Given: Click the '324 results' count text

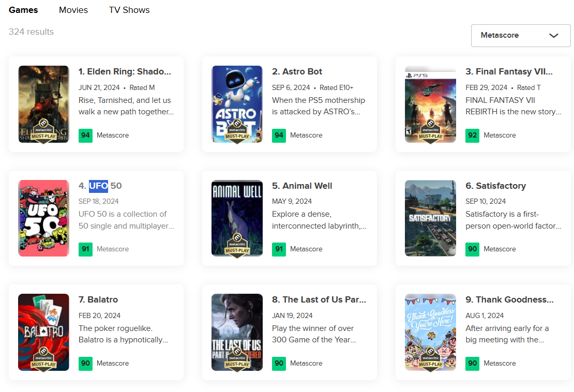Looking at the screenshot, I should tap(31, 32).
